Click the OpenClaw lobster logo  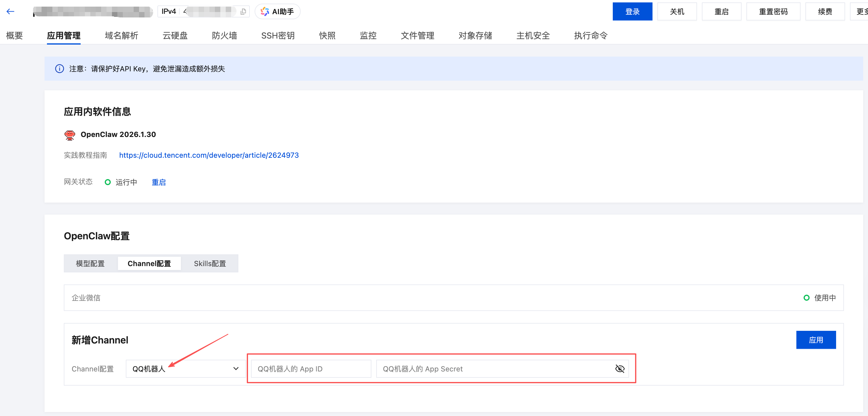[x=70, y=135]
